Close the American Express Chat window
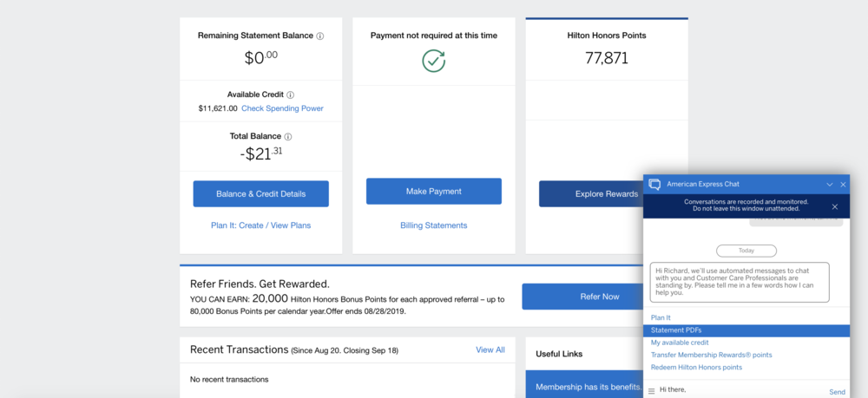This screenshot has width=868, height=398. tap(843, 185)
